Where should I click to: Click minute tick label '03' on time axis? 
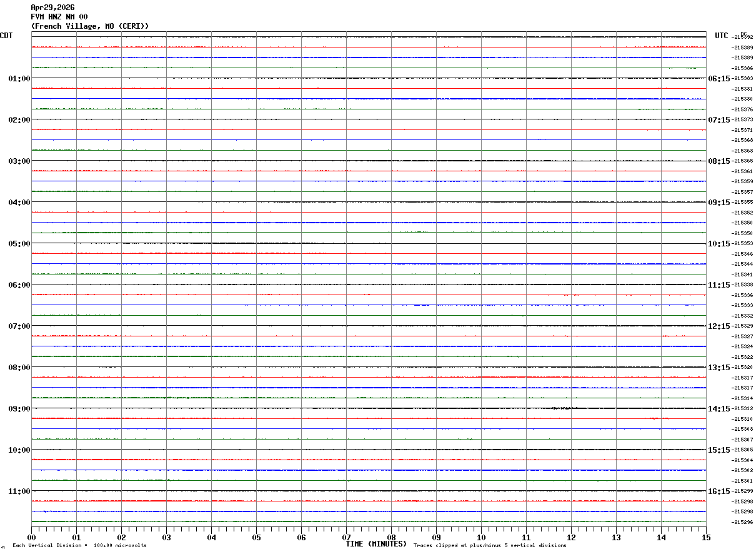166,537
